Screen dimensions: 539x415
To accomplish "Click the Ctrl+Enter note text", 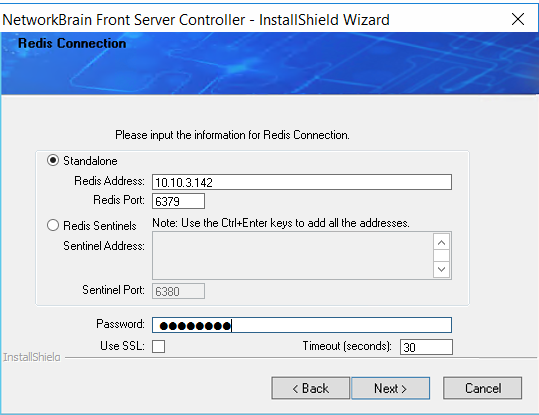I will (x=281, y=223).
